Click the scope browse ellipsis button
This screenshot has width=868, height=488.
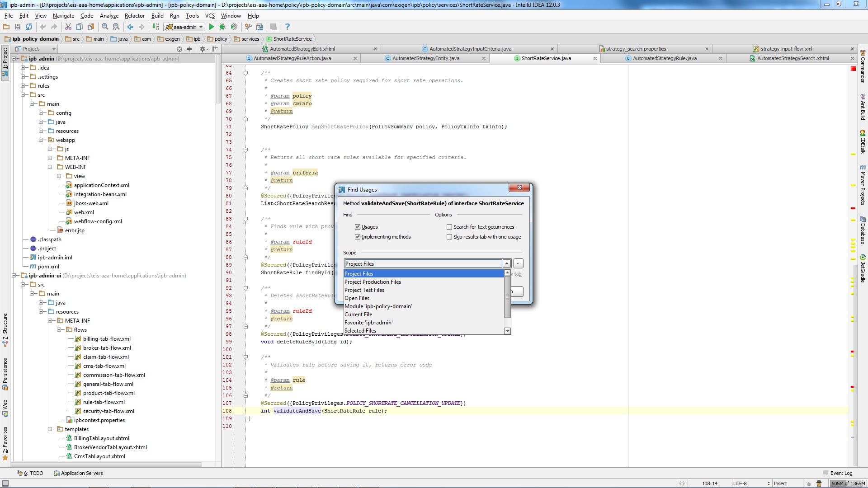pyautogui.click(x=519, y=264)
